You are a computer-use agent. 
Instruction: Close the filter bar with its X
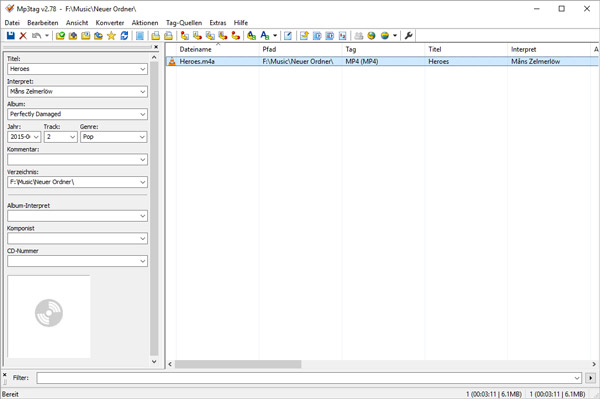(5, 375)
